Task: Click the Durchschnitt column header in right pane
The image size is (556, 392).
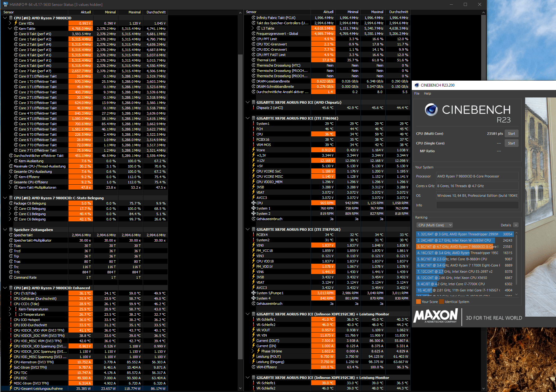Action: [x=398, y=12]
